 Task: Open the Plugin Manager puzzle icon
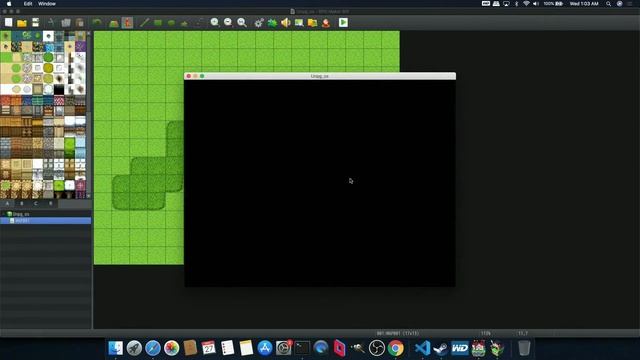(272, 22)
